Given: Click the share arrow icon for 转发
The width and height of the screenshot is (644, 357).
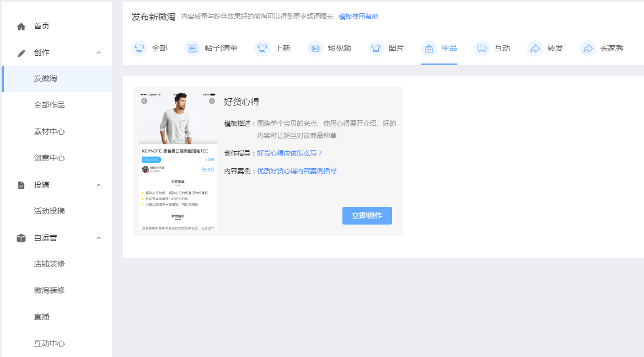Looking at the screenshot, I should [535, 49].
